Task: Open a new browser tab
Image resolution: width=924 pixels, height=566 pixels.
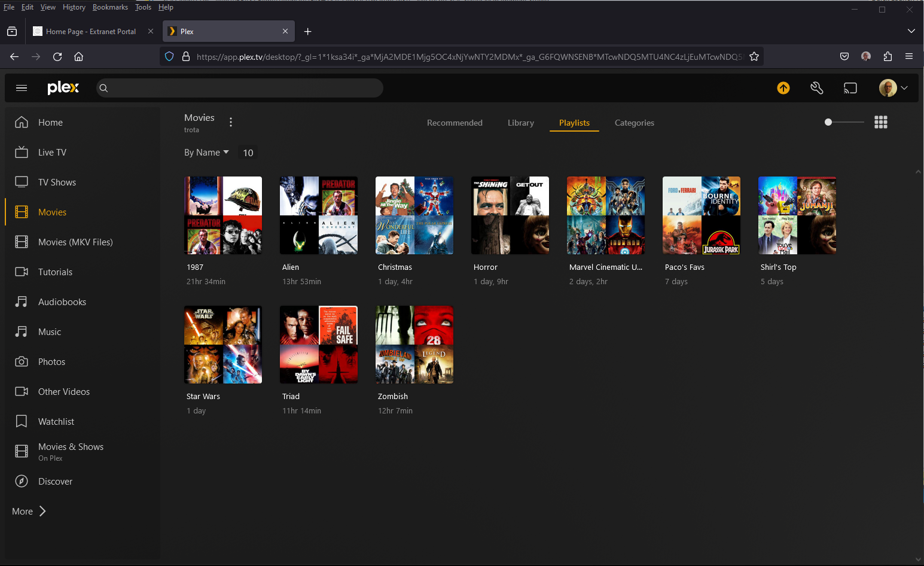Action: click(x=307, y=31)
